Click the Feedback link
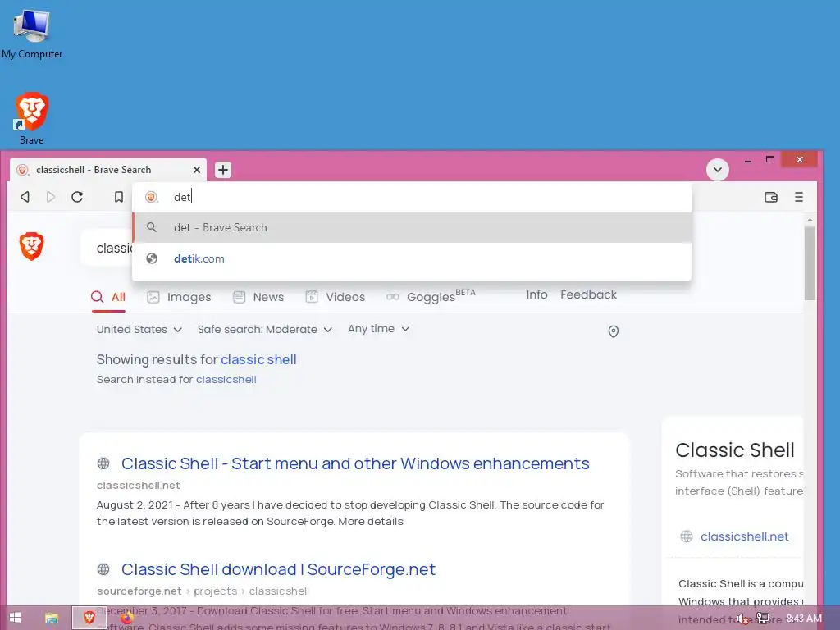The height and width of the screenshot is (630, 840). click(588, 294)
